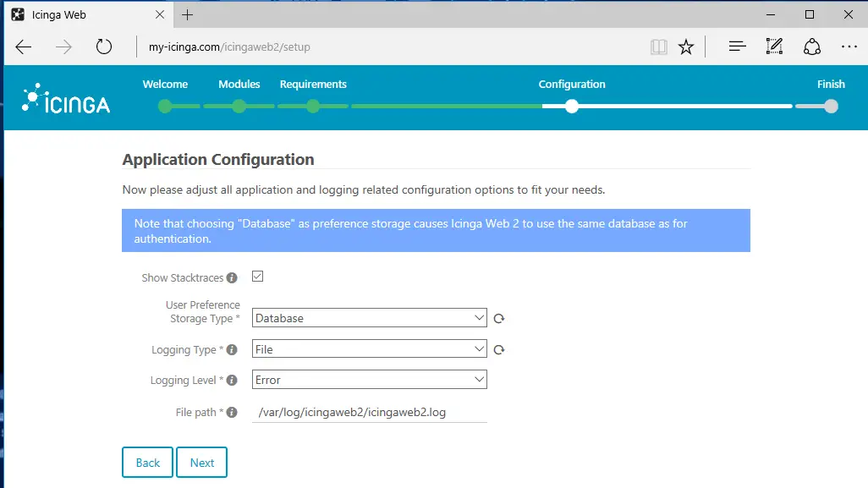Expand the Logging Level dropdown showing Error
The image size is (868, 488).
[x=369, y=380]
